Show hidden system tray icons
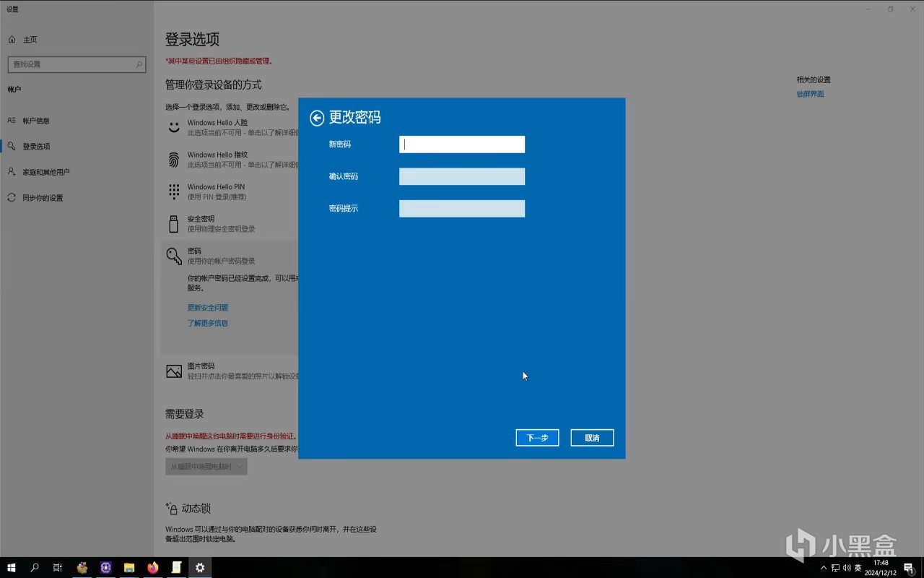 coord(824,568)
